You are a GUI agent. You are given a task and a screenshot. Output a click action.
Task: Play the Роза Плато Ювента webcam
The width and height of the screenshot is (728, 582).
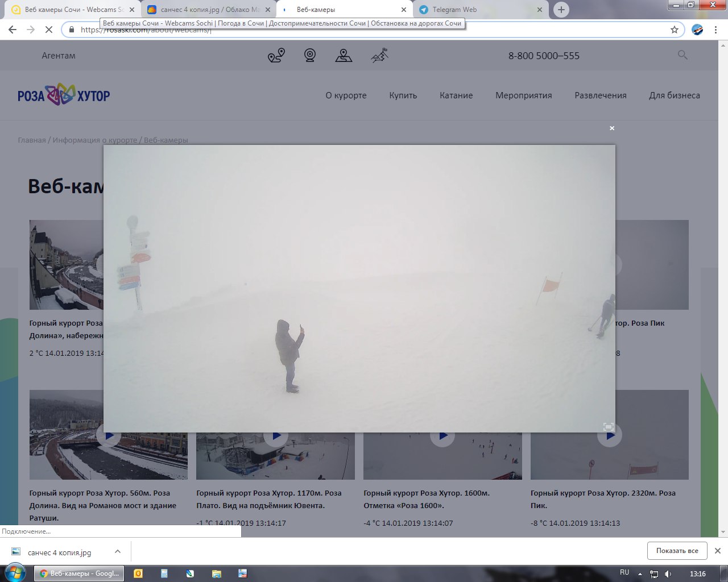point(276,435)
